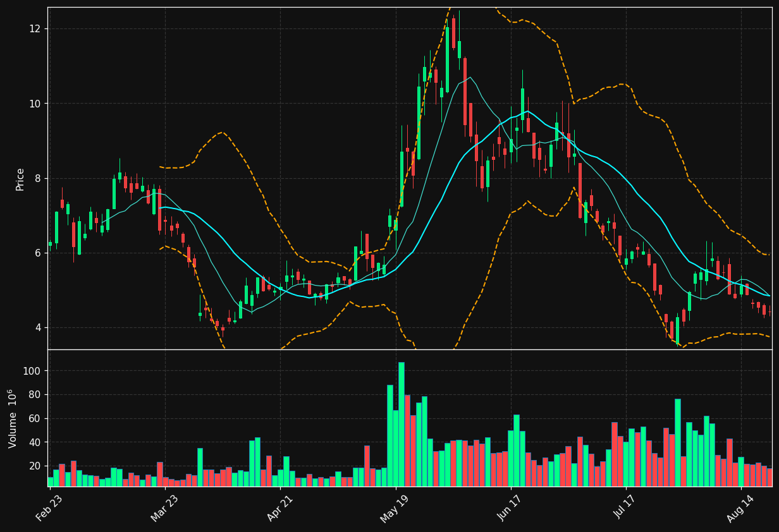The height and width of the screenshot is (532, 779).
Task: Click the price tick label 12
Action: coord(34,29)
